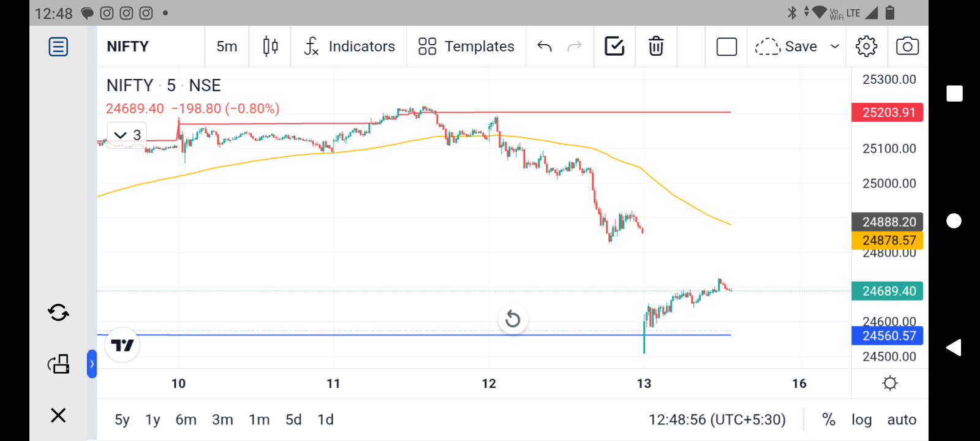Click the grey 24888.20 price label
Viewport: 980px width, 441px height.
pos(888,222)
